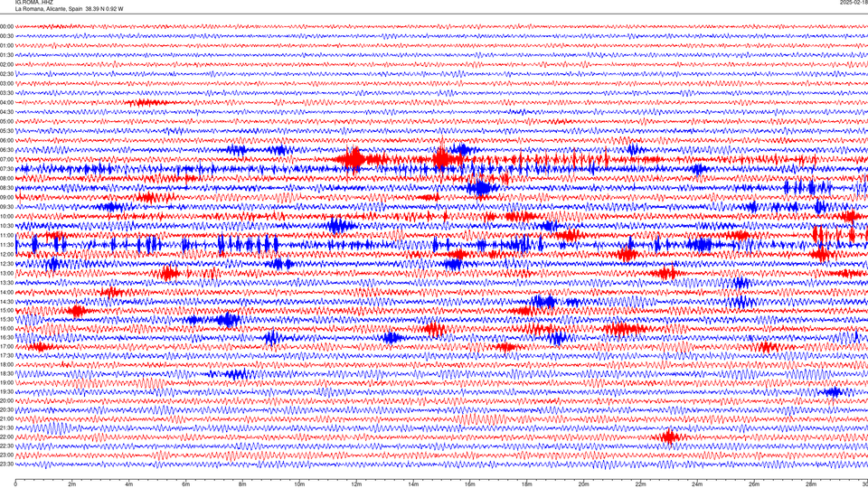Click the date label starting '2025-02'
This screenshot has height=488, width=868.
point(854,2)
